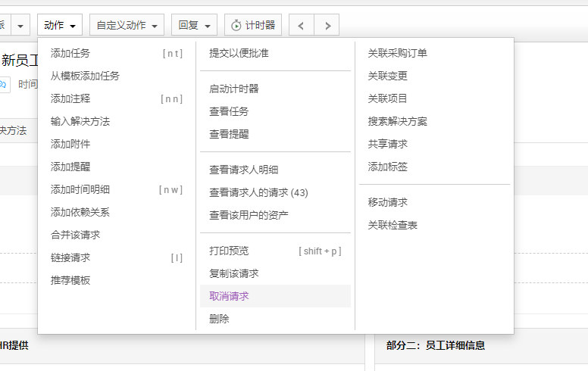Choose 取消请求 menu entry
588x371 pixels.
(x=229, y=296)
